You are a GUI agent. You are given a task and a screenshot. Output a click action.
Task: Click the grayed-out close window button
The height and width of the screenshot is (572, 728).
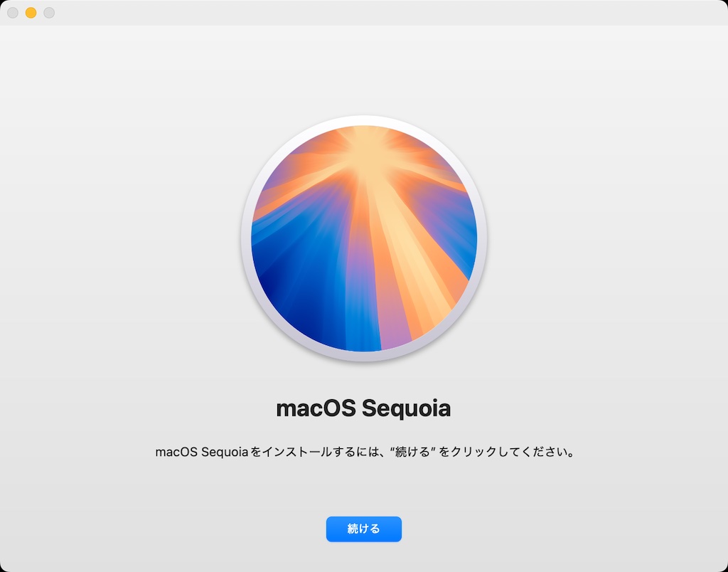[13, 13]
